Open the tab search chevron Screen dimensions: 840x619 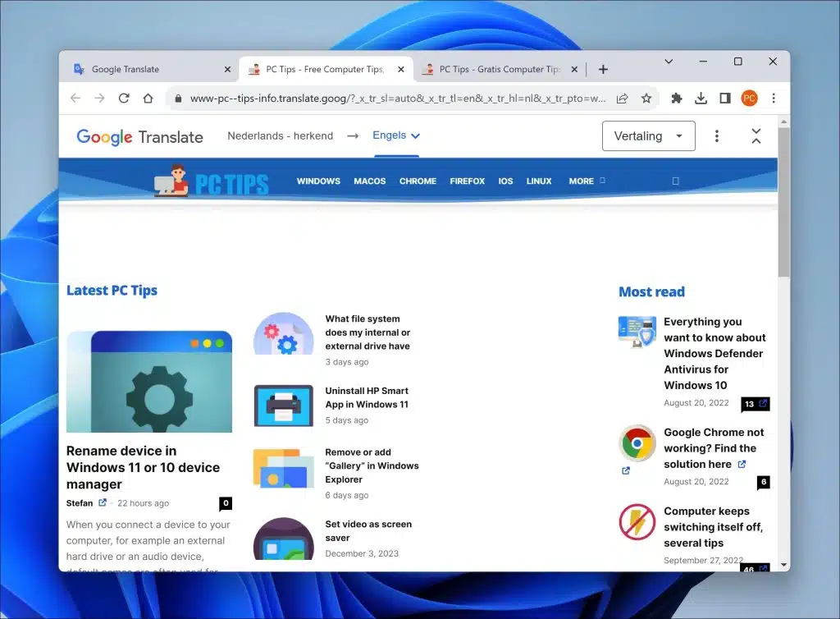point(669,62)
